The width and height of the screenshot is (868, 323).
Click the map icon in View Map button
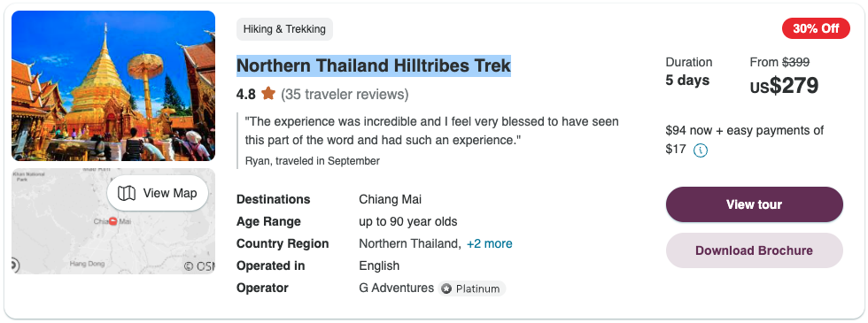(127, 193)
